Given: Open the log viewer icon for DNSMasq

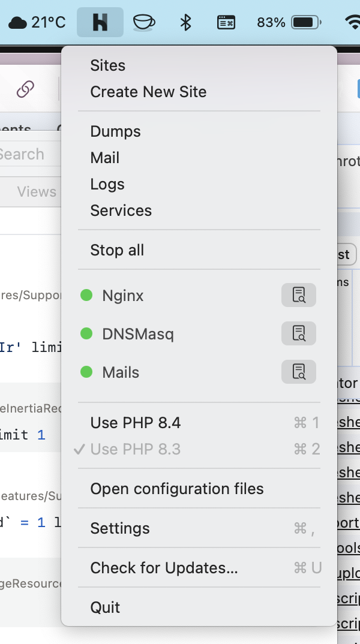Looking at the screenshot, I should click(x=299, y=333).
